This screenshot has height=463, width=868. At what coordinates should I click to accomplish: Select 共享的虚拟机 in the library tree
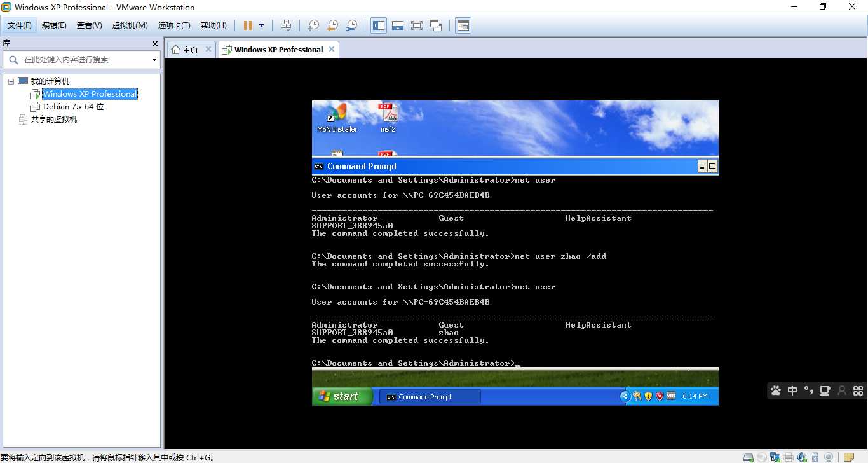tap(54, 120)
